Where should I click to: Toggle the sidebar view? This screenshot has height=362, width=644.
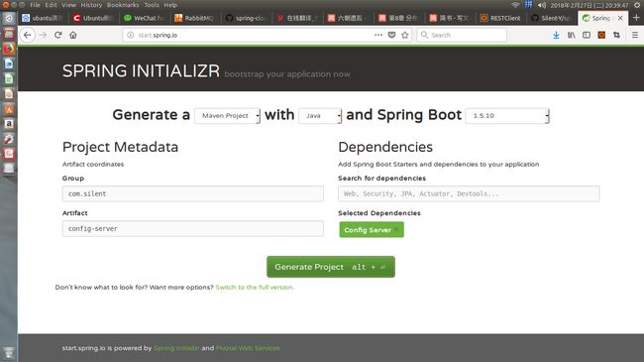click(587, 35)
